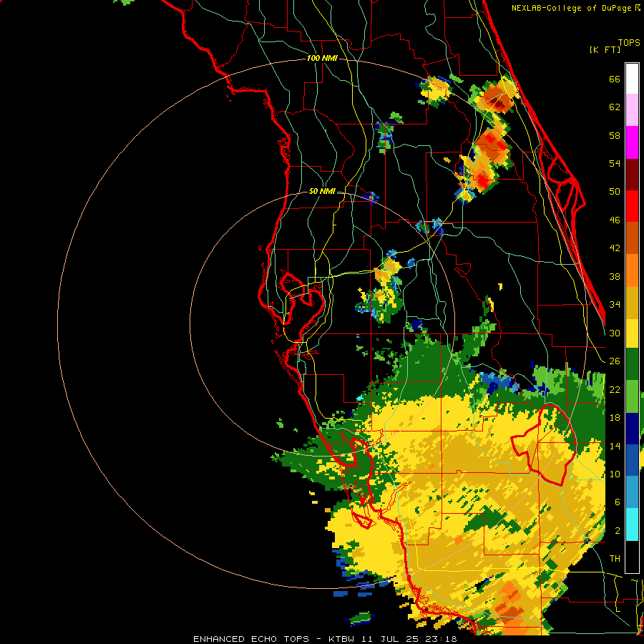Pick the dark red maroon legend swatch
The height and width of the screenshot is (644, 644).
[x=632, y=175]
